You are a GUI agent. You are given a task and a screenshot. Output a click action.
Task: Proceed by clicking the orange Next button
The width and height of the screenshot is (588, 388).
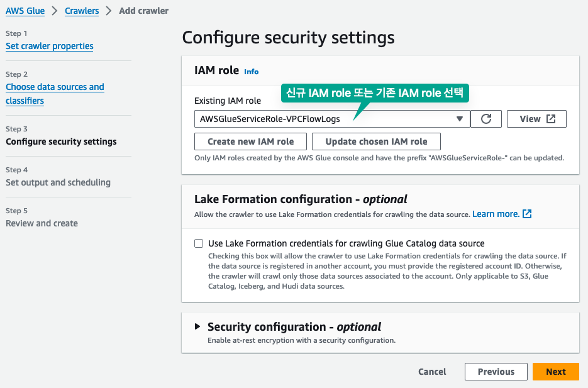click(x=555, y=372)
